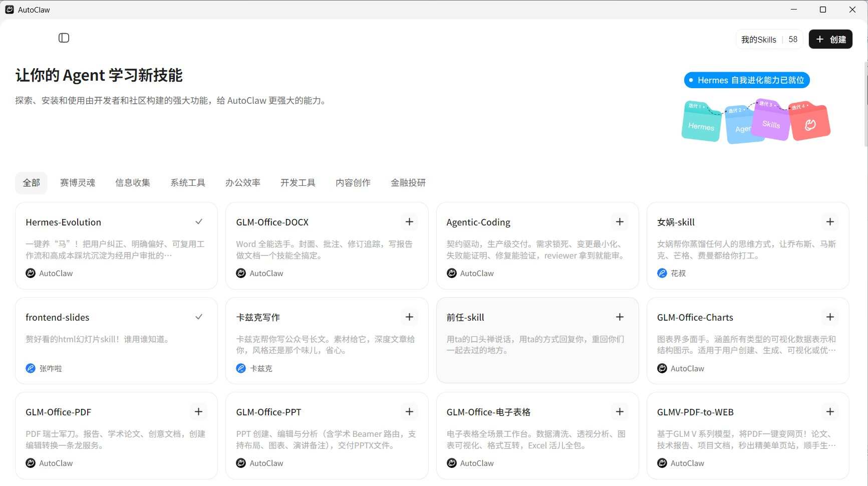Open 我的Skills list showing 58

769,40
